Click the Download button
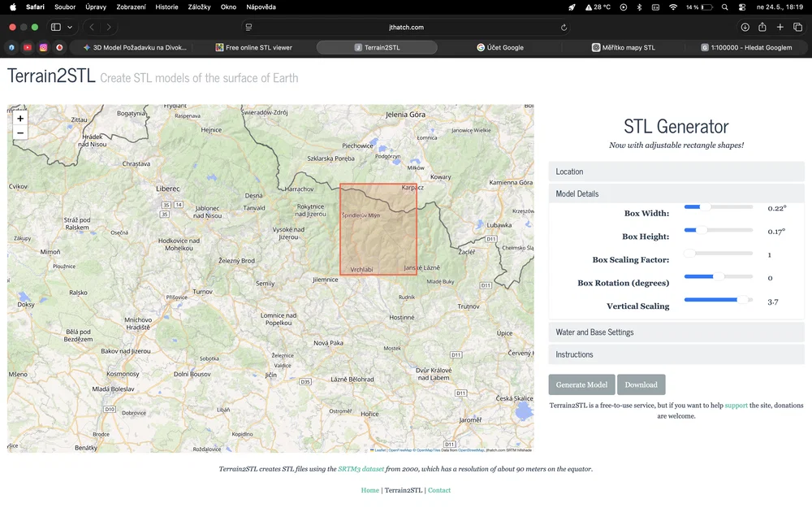Image resolution: width=812 pixels, height=508 pixels. pos(641,384)
